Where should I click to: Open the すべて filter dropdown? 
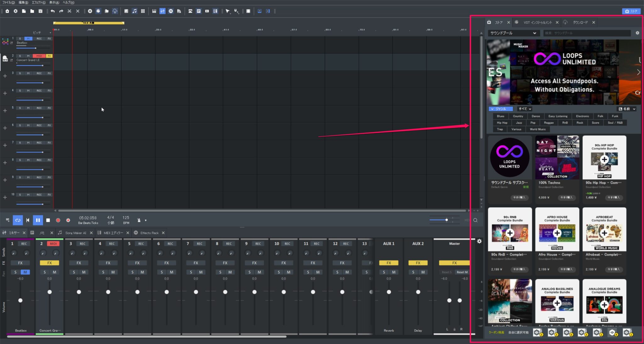525,109
